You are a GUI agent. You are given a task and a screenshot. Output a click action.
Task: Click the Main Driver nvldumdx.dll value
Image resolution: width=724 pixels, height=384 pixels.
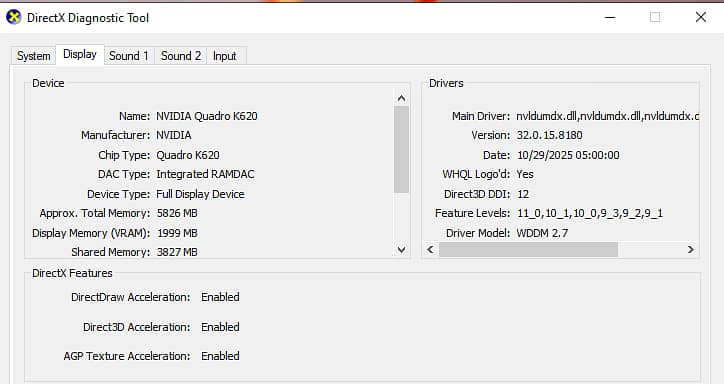pos(608,116)
